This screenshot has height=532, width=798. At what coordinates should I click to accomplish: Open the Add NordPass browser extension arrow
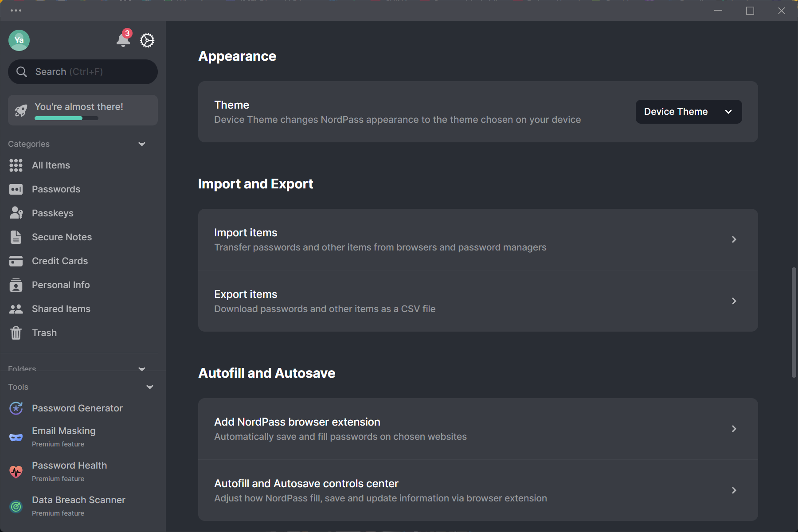click(734, 429)
